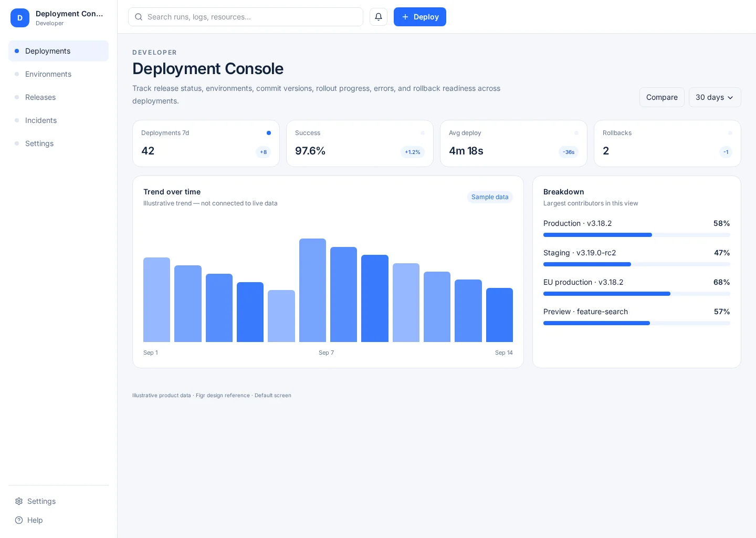Click the plus icon on Deploy button

(x=405, y=17)
